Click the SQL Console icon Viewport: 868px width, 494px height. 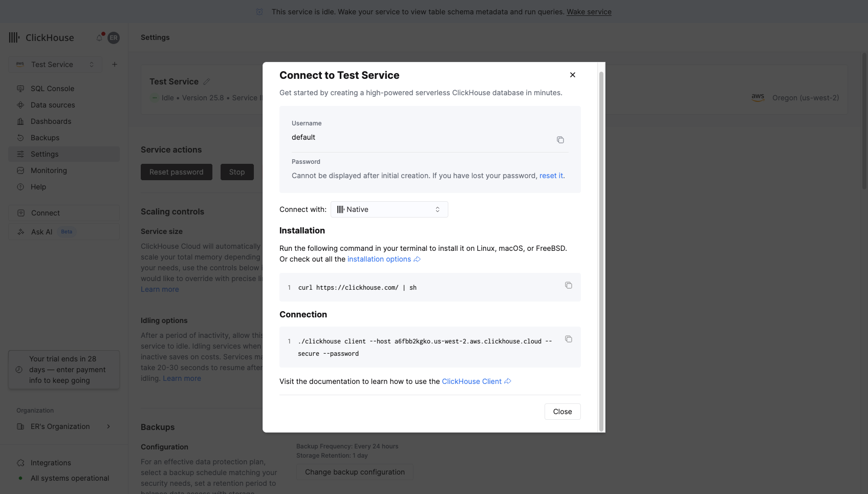point(20,89)
